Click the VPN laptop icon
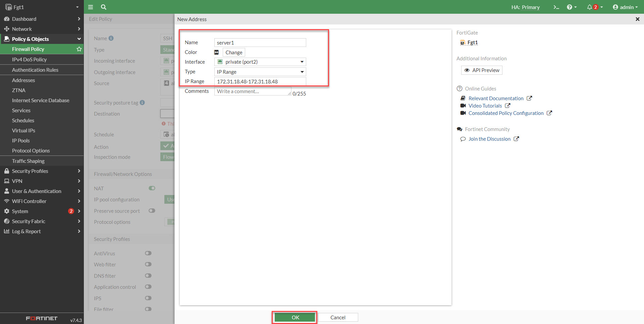The image size is (644, 324). click(x=6, y=181)
